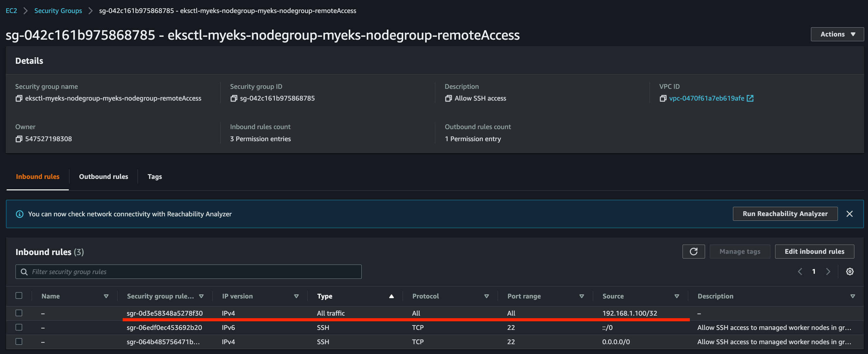Dismiss the Reachability Analyzer banner
Viewport: 868px width, 354px height.
pos(849,214)
